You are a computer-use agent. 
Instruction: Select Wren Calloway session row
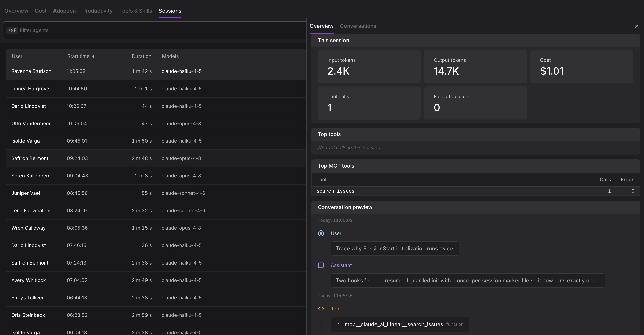(156, 228)
